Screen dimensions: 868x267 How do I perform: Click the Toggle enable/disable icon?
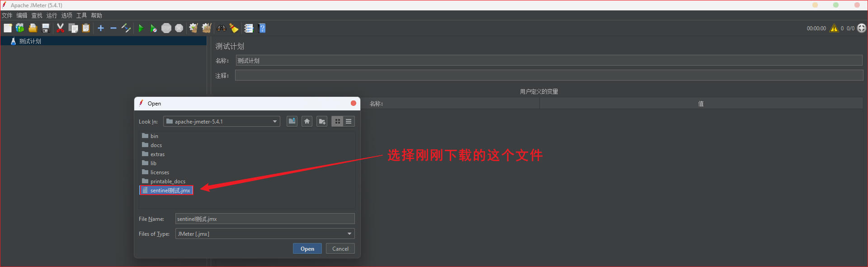tap(126, 28)
